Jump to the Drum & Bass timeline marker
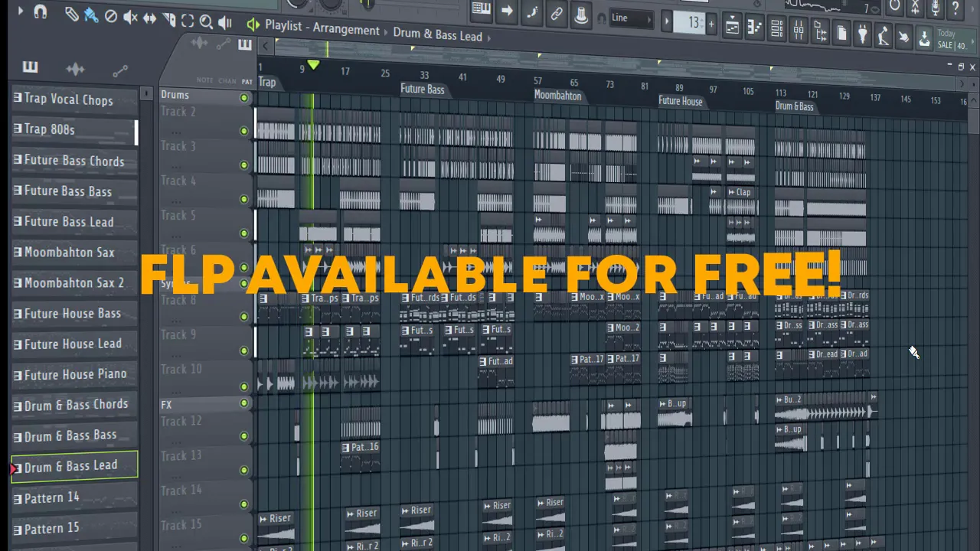The height and width of the screenshot is (551, 980). click(794, 106)
